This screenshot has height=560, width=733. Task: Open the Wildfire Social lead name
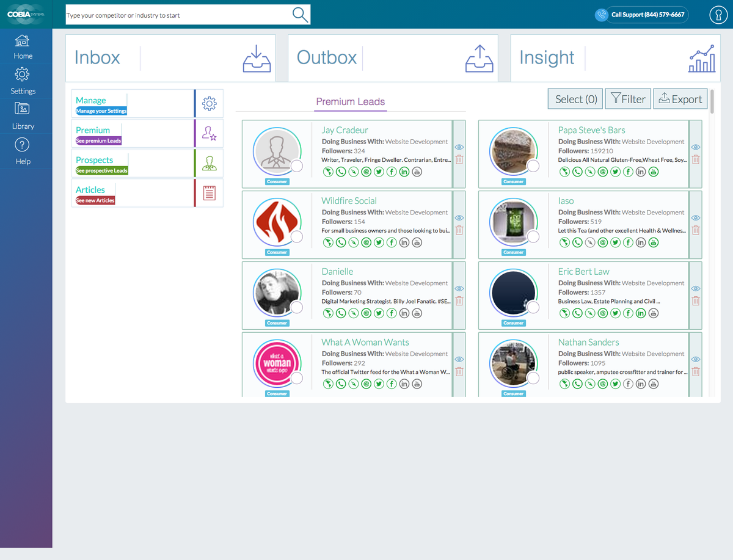click(349, 201)
